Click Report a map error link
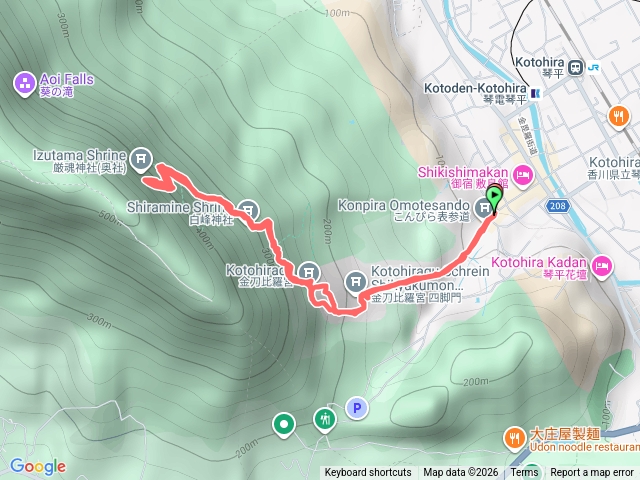640x480 pixels. point(592,473)
